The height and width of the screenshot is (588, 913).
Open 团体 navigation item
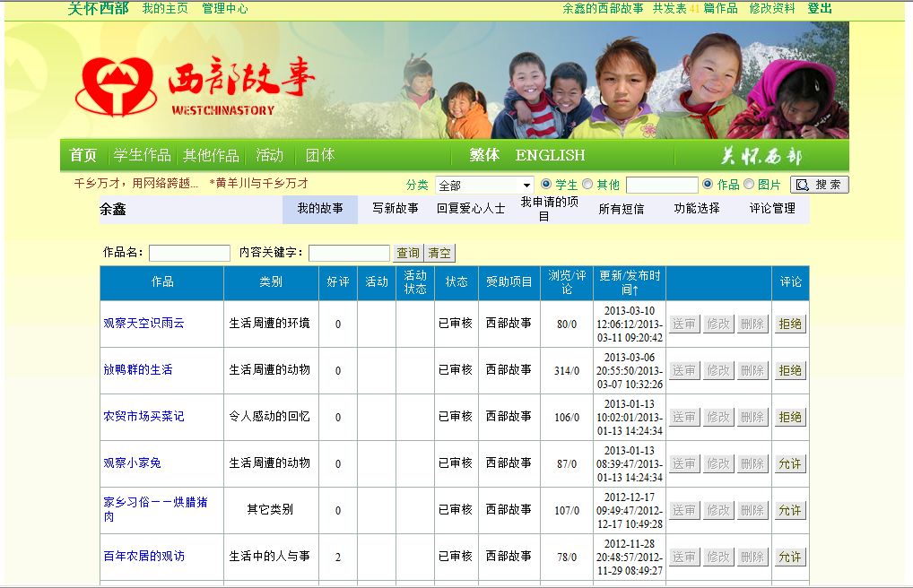(x=320, y=155)
